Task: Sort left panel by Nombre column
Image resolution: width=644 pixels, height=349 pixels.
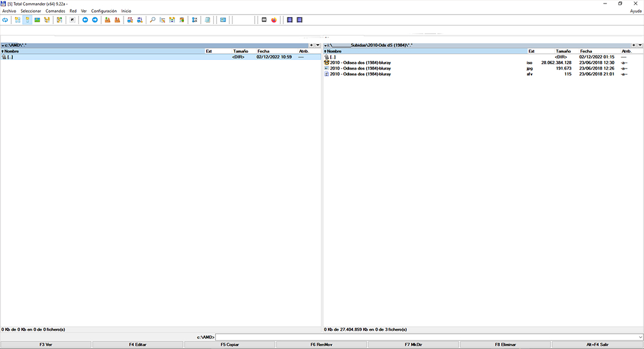Action: click(102, 52)
